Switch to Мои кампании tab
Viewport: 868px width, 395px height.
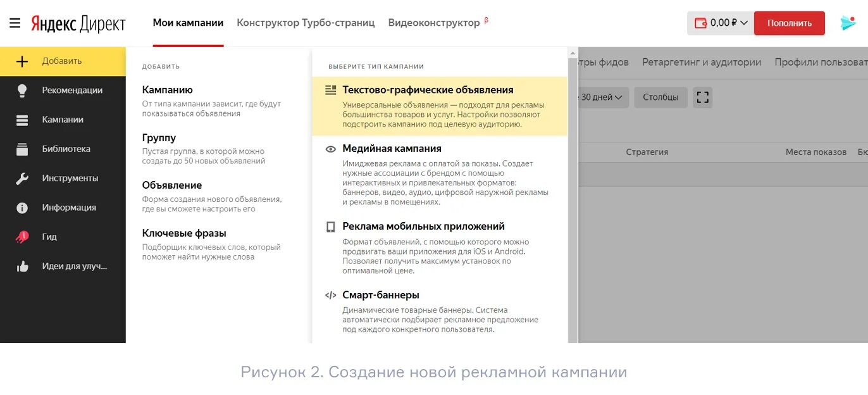click(x=188, y=23)
